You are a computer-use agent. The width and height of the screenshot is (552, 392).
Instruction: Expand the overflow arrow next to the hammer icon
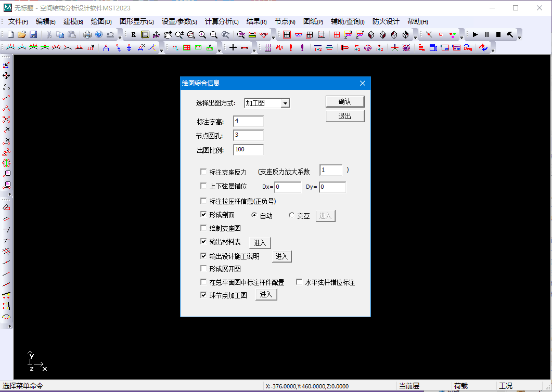point(519,36)
